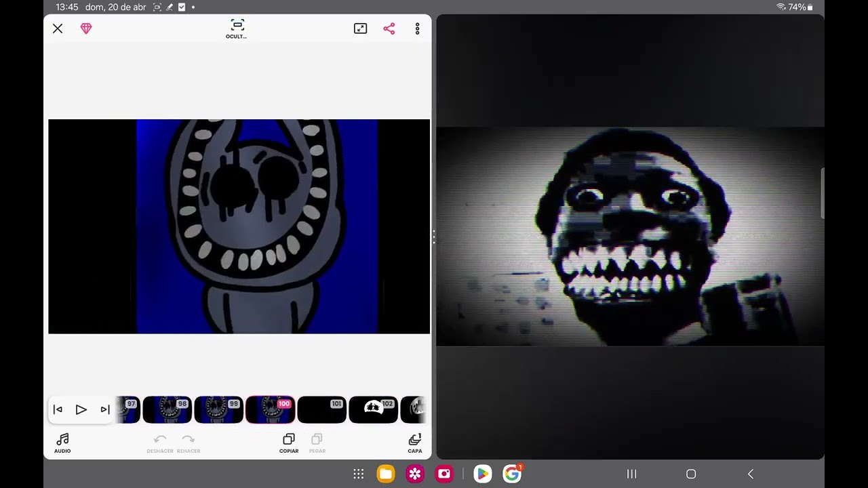The image size is (868, 488).
Task: Tap the 74% battery indicator
Action: (x=801, y=7)
